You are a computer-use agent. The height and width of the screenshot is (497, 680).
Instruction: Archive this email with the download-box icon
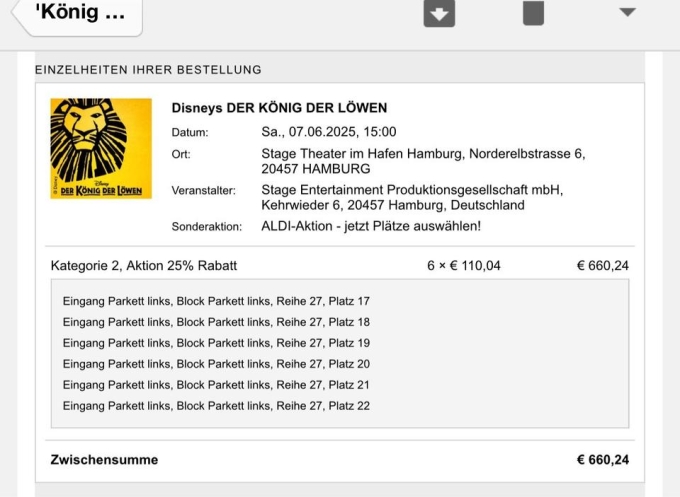click(x=439, y=13)
